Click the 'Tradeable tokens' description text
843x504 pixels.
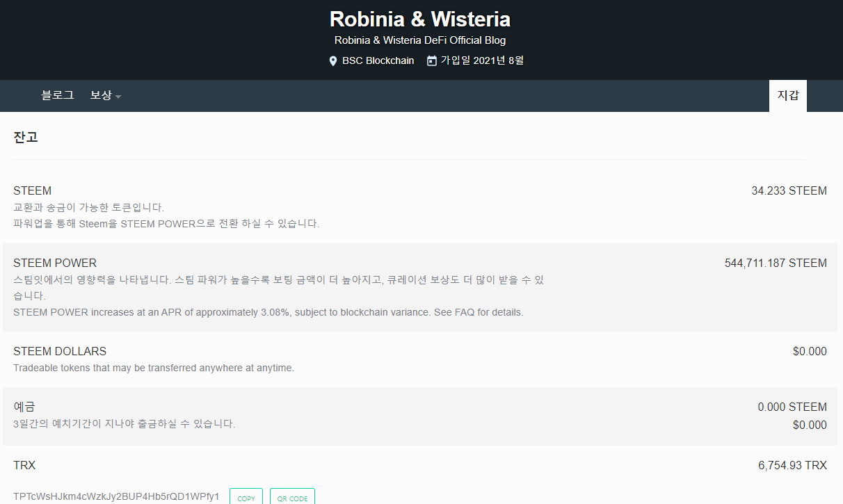click(x=154, y=368)
